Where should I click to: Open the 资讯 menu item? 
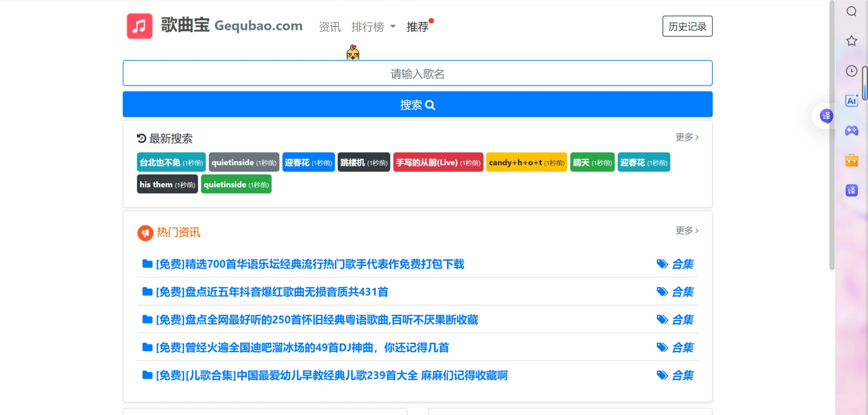(x=329, y=26)
